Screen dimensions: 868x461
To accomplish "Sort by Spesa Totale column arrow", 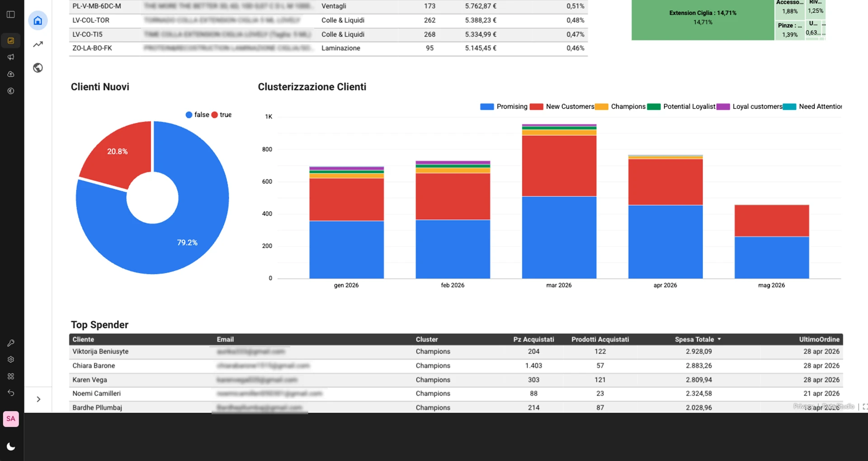I will click(719, 339).
